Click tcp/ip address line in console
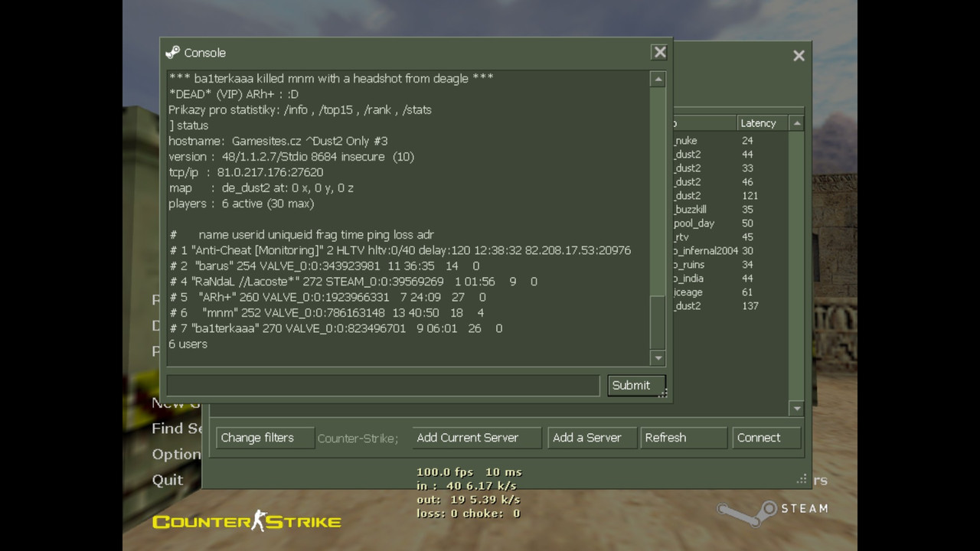980x551 pixels. point(246,172)
